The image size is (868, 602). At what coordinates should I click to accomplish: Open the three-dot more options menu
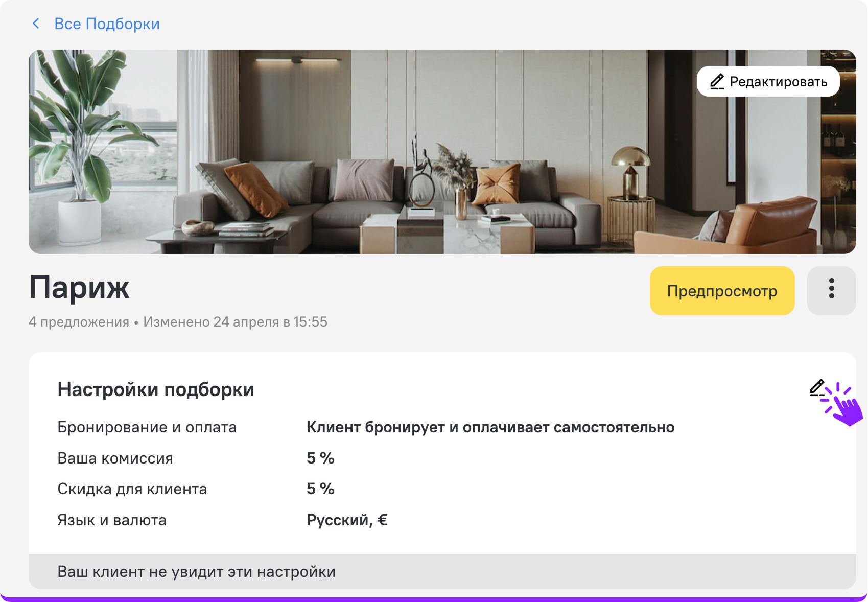click(x=831, y=289)
